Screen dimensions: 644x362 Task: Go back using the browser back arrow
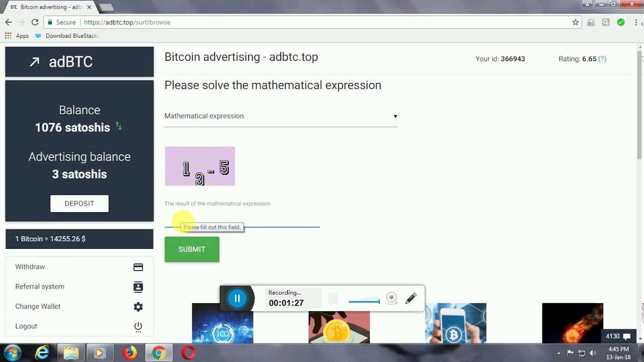click(9, 22)
